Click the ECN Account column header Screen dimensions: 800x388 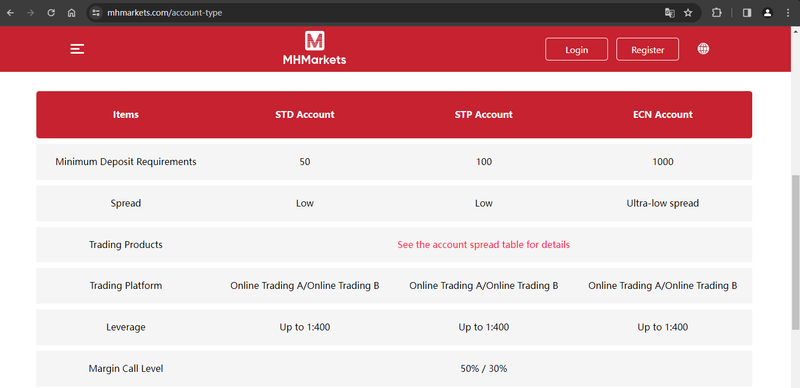click(x=663, y=114)
